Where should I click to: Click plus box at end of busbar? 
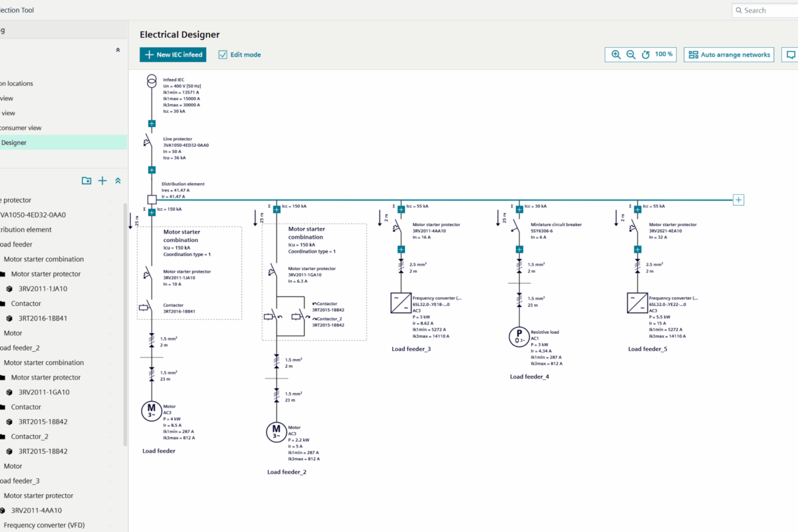tap(738, 199)
